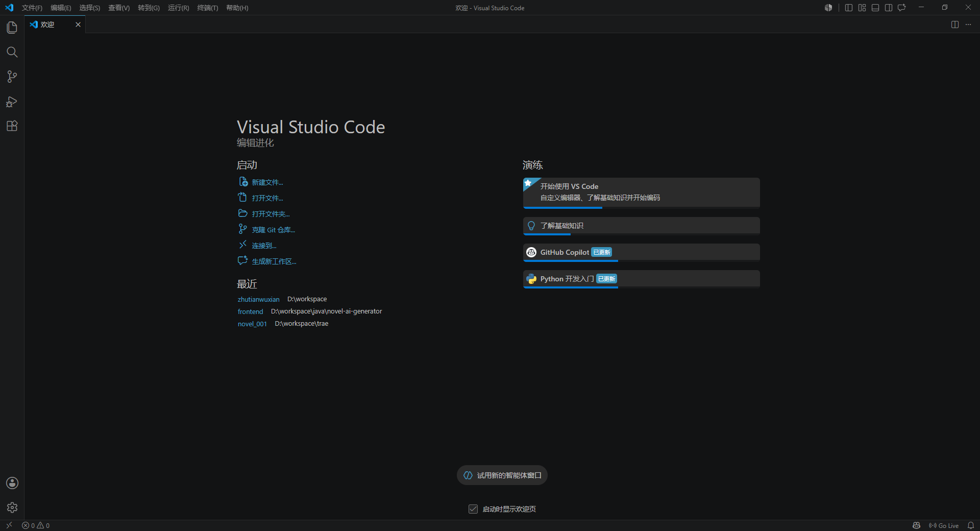
Task: Open the Extensions view
Action: 12,126
